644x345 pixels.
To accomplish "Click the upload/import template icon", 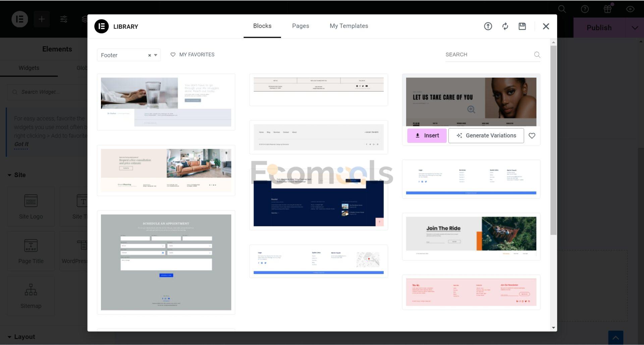I will click(488, 26).
